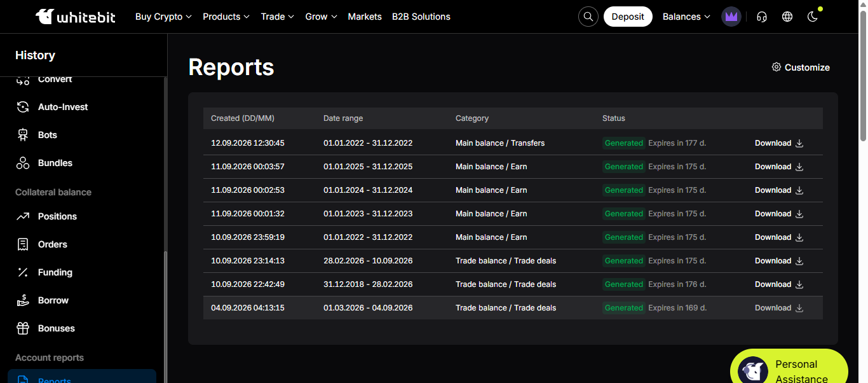Click the Customize button label

click(807, 67)
